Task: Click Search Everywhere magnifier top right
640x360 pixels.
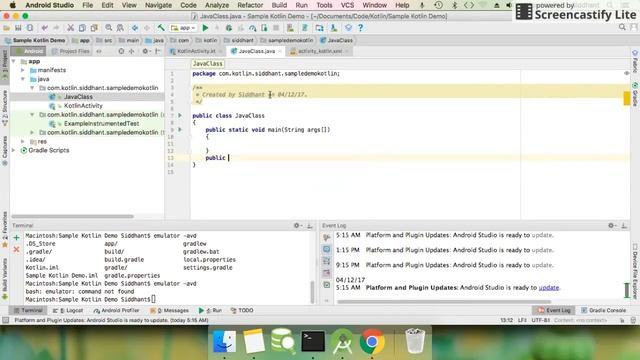Action: click(622, 27)
